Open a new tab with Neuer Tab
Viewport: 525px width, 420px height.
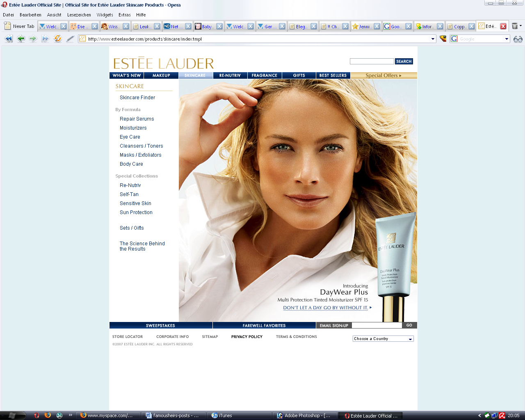(19, 26)
